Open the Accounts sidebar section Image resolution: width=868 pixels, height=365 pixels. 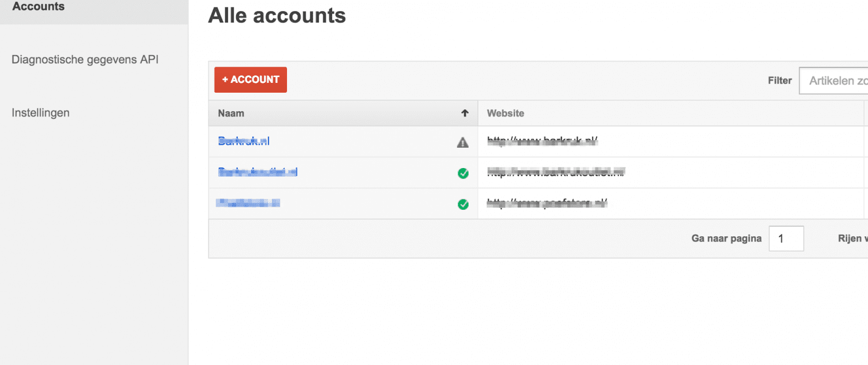pos(39,8)
